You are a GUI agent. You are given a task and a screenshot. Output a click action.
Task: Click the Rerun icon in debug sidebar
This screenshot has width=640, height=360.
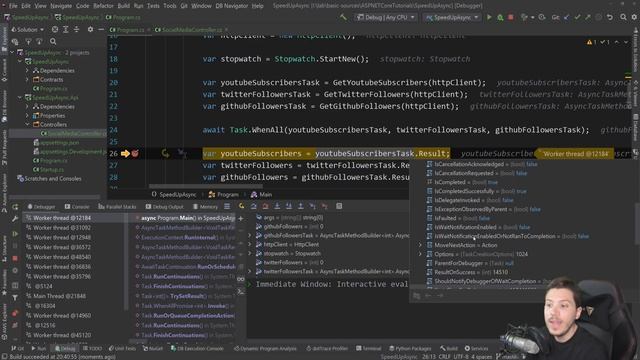point(15,207)
